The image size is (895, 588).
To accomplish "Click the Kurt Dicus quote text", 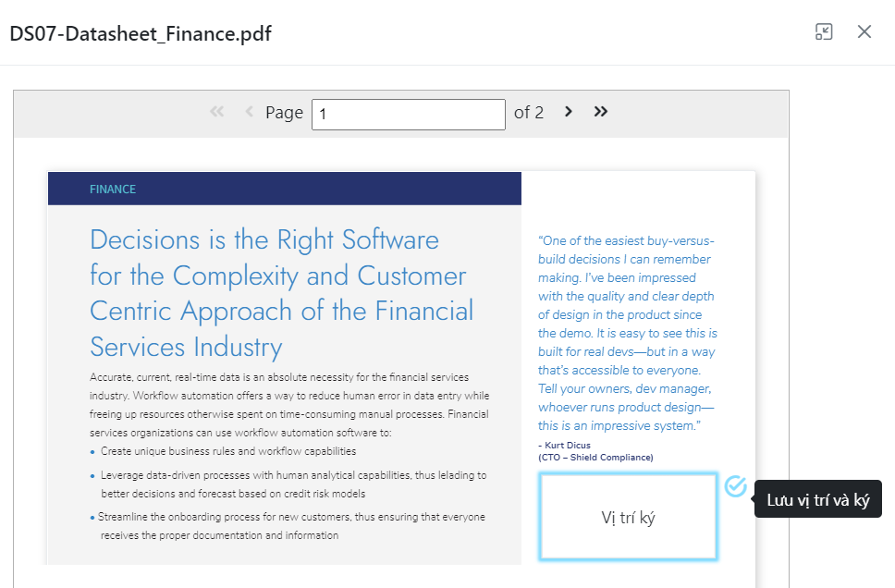I will pyautogui.click(x=627, y=333).
